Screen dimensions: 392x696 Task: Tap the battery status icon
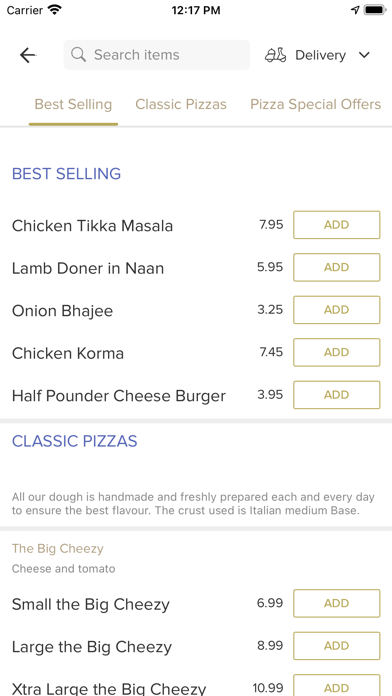point(375,10)
